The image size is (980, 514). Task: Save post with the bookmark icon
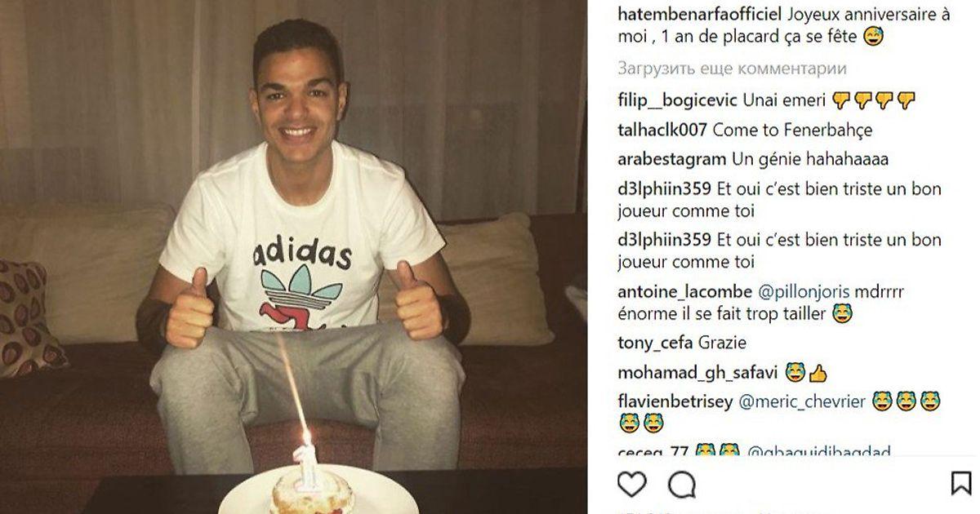(x=961, y=484)
